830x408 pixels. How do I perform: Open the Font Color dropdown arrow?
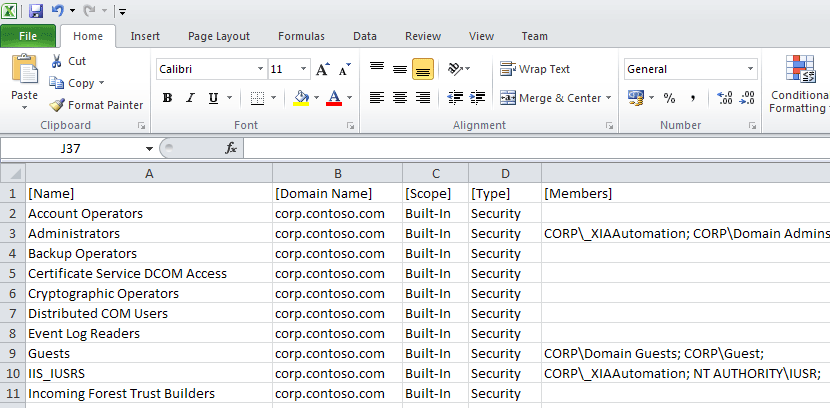(x=350, y=98)
